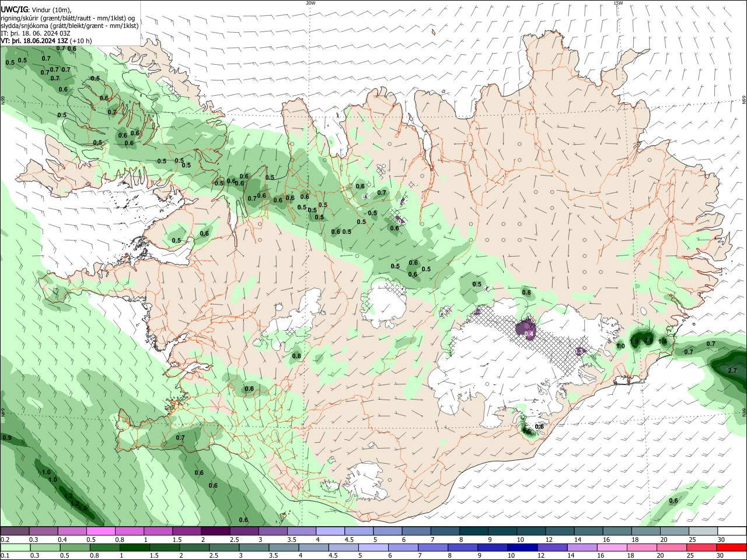Pick the darkest green swatch labelled 1 in rain scale

134,547
